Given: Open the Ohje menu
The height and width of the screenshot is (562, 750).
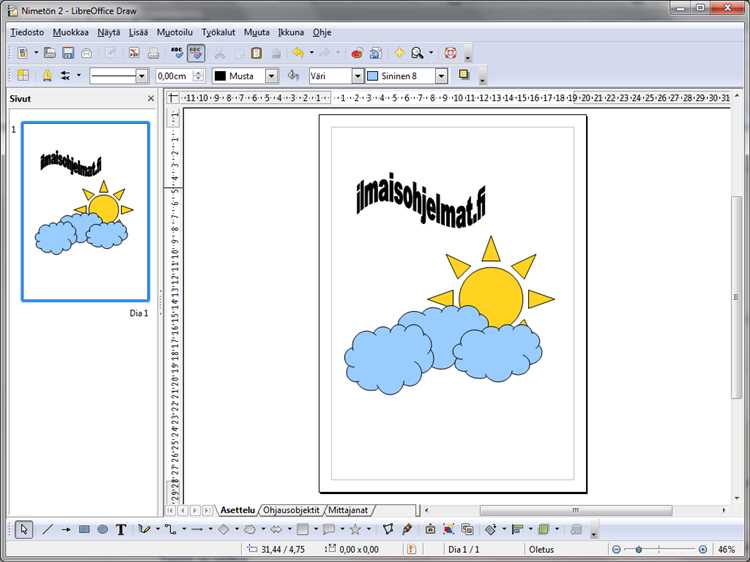Looking at the screenshot, I should [322, 33].
